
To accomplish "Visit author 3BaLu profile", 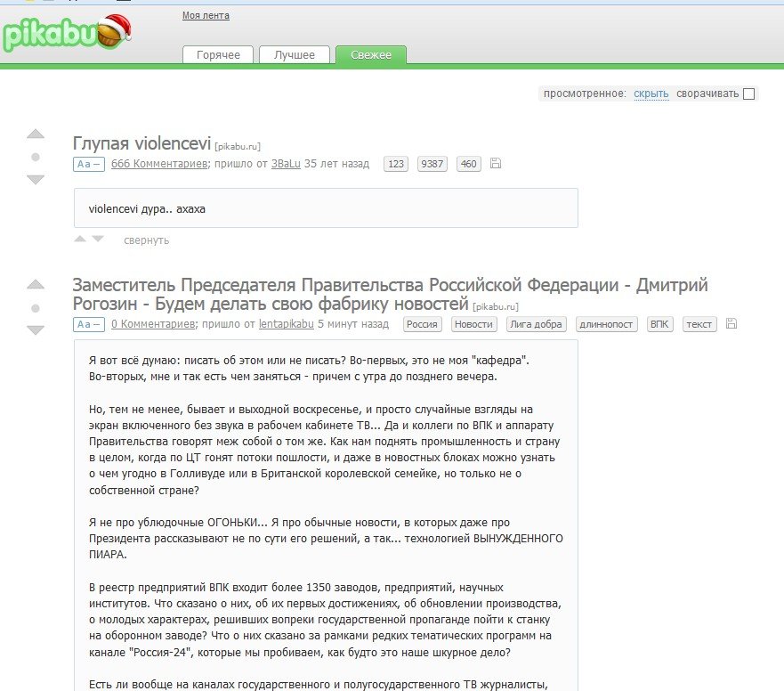I will pos(286,164).
